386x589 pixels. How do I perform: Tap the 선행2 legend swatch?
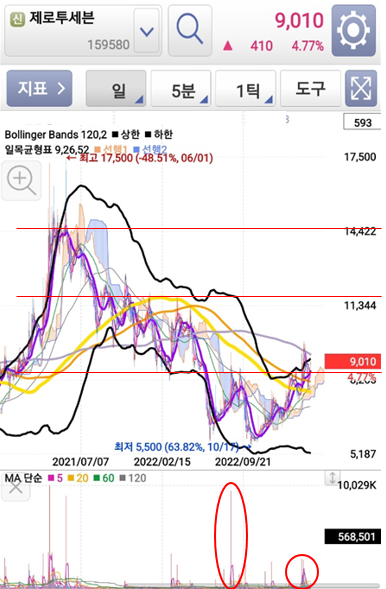coord(137,149)
